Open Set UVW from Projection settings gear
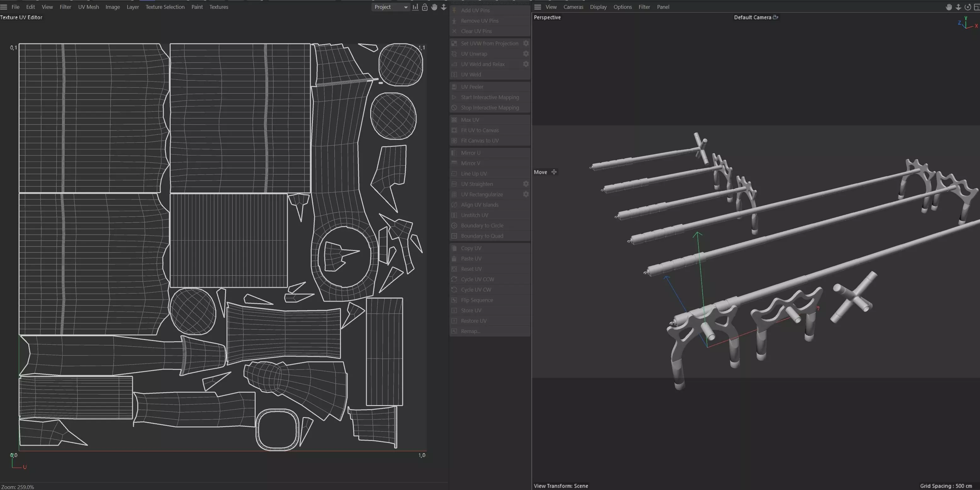Viewport: 980px width, 490px height. (x=526, y=43)
